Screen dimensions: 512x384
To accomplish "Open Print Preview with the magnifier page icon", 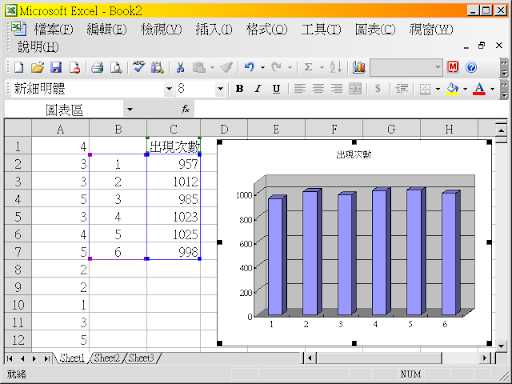I will (116, 68).
